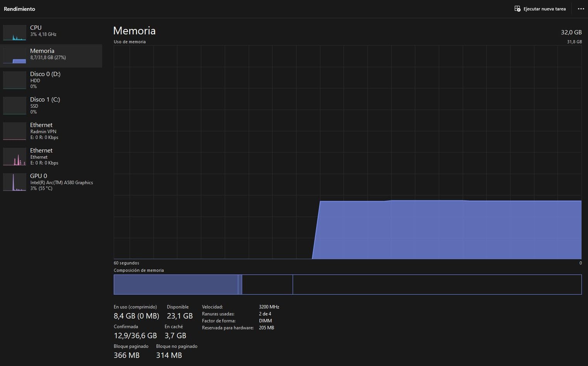Click the Memoria usage mini graph

pyautogui.click(x=15, y=56)
